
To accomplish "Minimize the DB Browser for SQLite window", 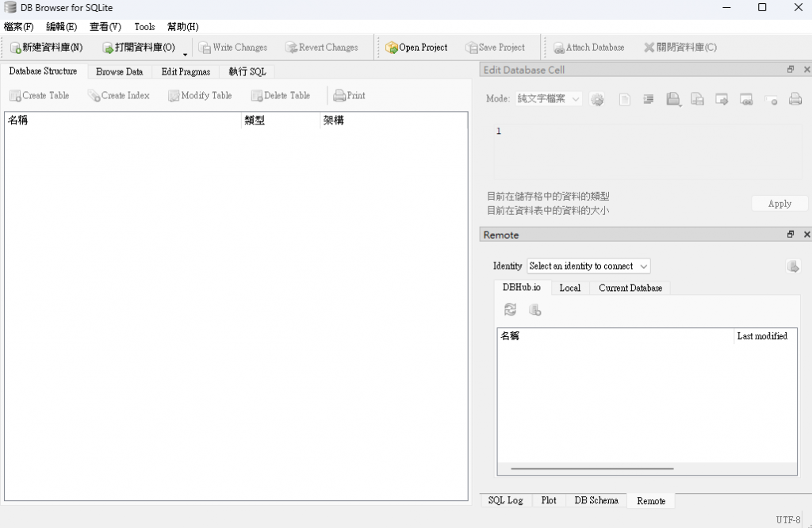I will pos(726,8).
